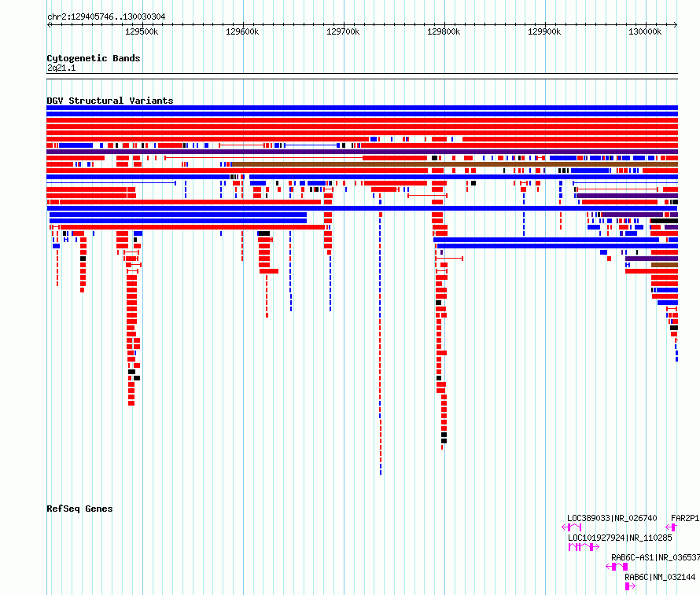
Task: Click the magenta RAB6C gene glyph
Action: click(x=630, y=586)
